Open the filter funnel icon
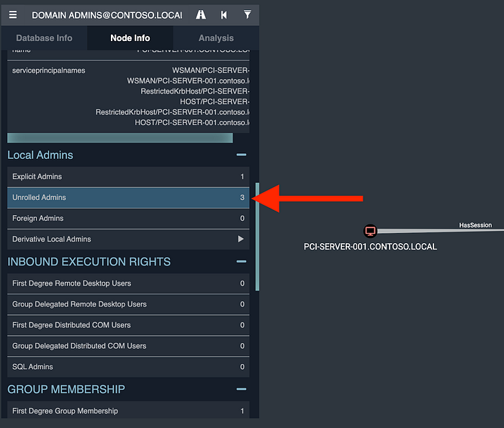The image size is (504, 428). [247, 14]
